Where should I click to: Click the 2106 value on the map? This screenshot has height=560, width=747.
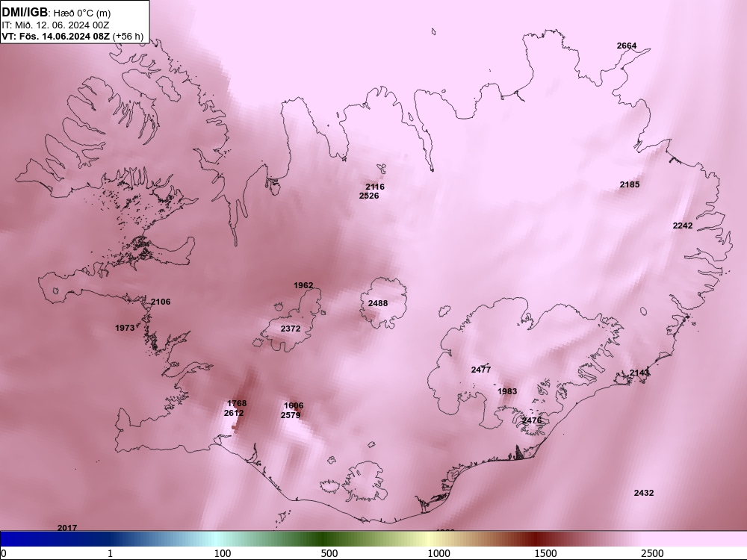pyautogui.click(x=161, y=302)
